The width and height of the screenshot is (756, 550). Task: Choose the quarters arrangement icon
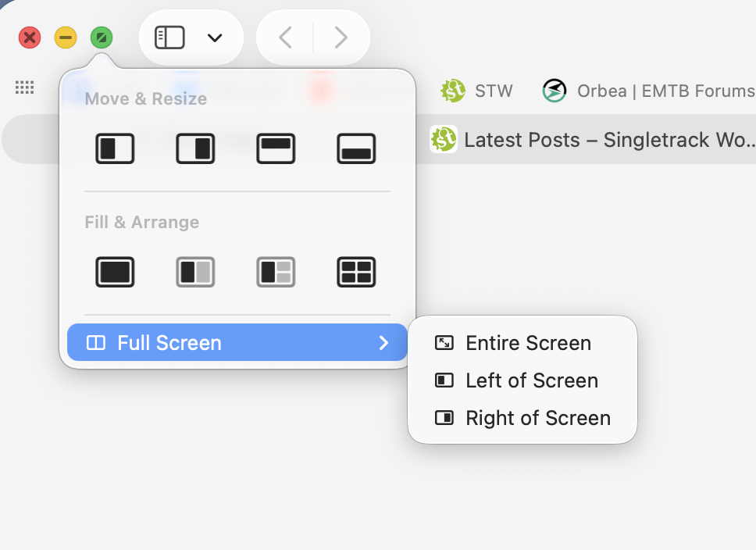tap(356, 272)
